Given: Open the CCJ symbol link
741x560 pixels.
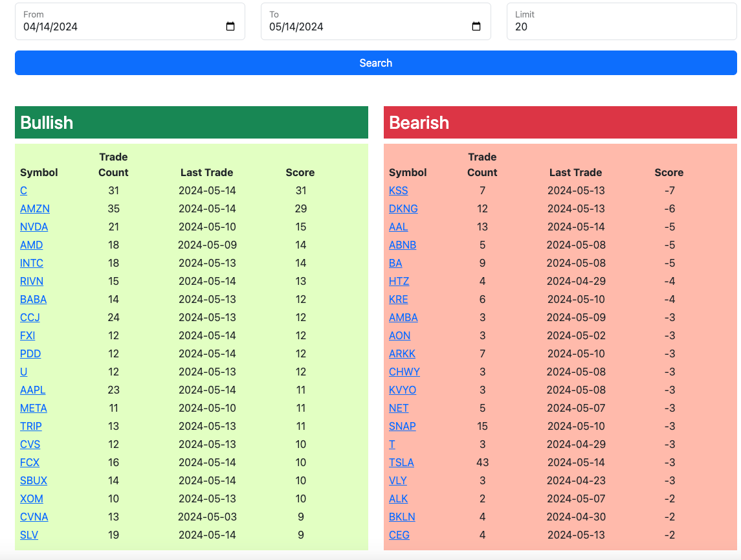Looking at the screenshot, I should [30, 318].
